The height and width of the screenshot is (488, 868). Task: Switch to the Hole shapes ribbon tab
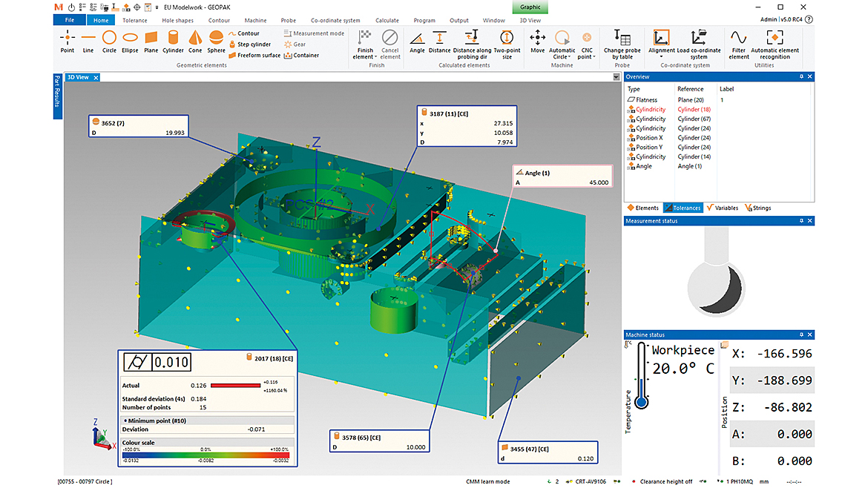click(x=178, y=21)
